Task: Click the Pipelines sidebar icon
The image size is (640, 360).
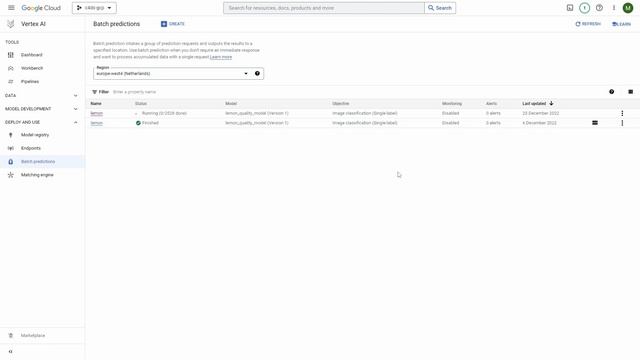Action: (11, 82)
